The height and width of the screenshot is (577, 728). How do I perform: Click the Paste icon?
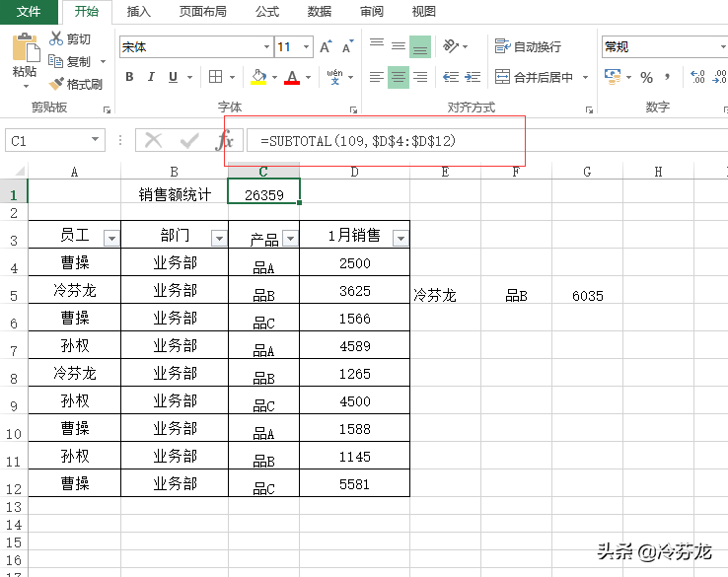click(x=25, y=47)
